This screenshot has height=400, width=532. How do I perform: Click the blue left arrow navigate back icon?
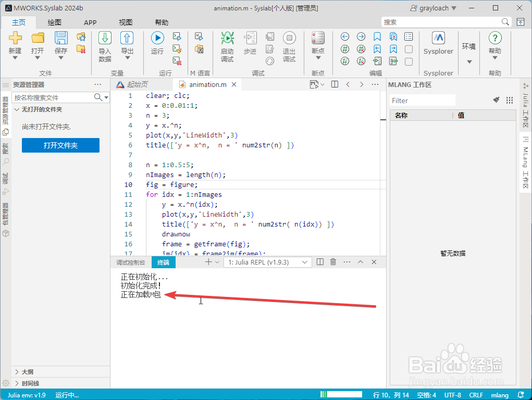pyautogui.click(x=345, y=36)
